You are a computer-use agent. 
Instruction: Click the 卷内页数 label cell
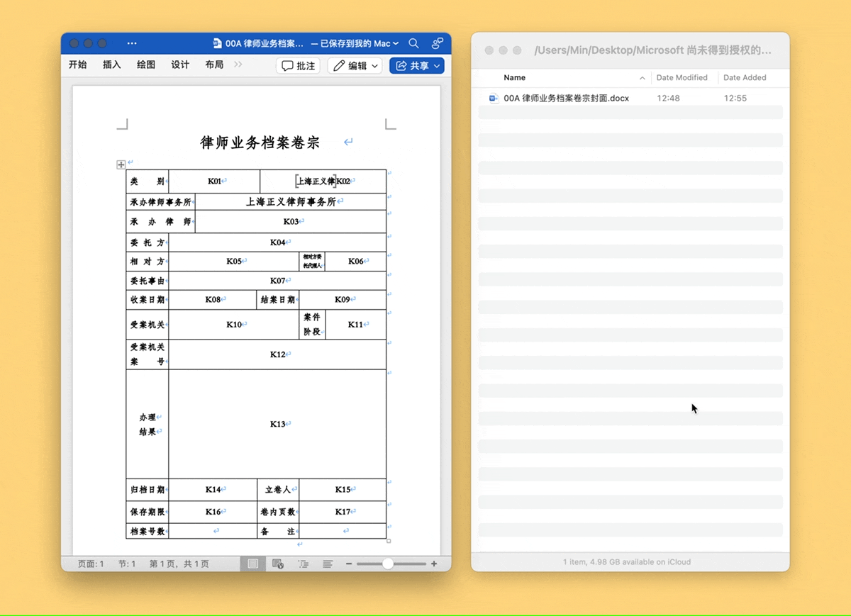pyautogui.click(x=278, y=512)
